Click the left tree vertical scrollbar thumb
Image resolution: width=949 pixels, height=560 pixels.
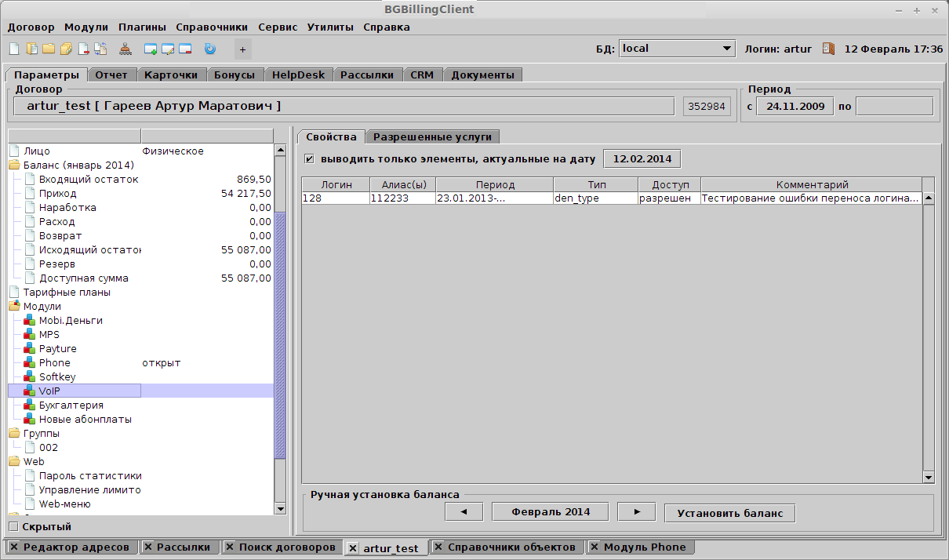(x=280, y=336)
